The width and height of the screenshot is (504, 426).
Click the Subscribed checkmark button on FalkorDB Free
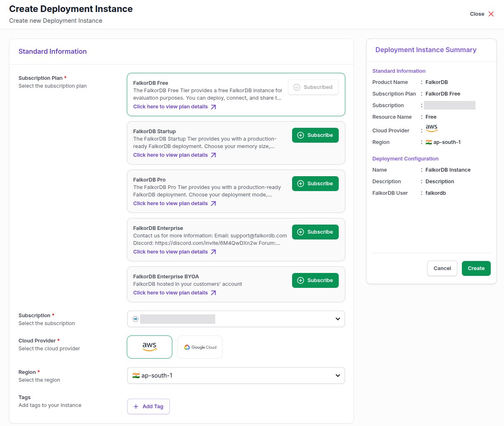[313, 87]
